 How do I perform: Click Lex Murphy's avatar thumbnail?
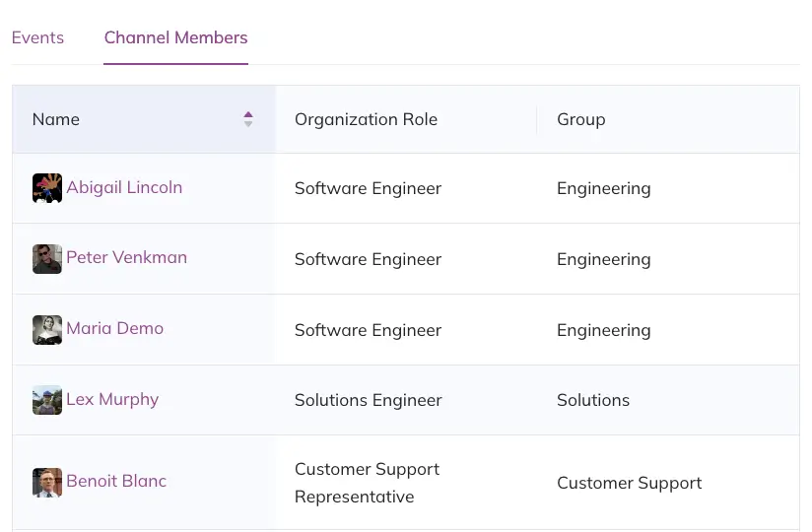click(x=47, y=400)
